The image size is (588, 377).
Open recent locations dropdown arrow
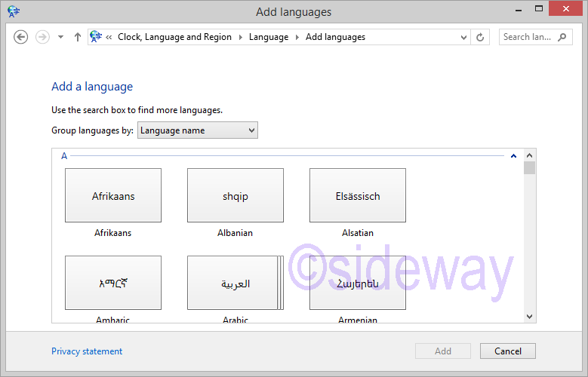coord(60,37)
